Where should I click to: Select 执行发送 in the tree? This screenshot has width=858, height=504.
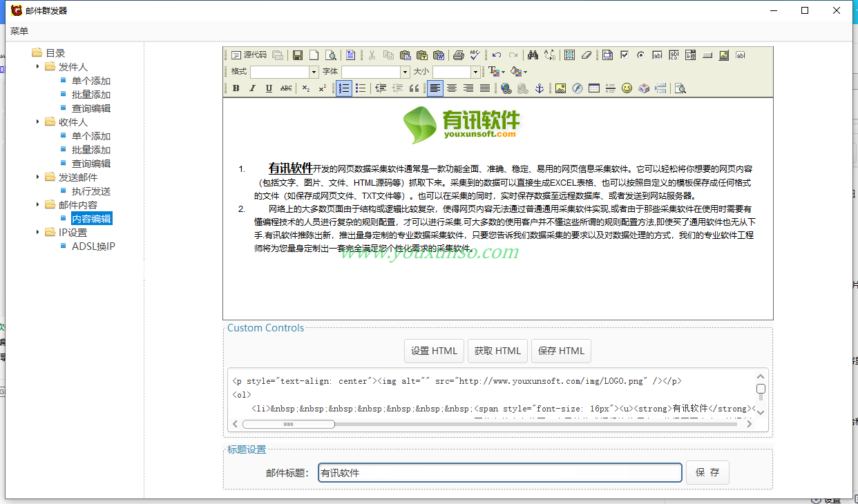point(91,191)
